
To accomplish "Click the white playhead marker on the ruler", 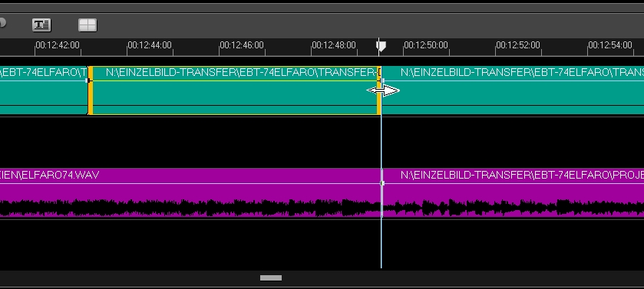I will click(x=381, y=46).
